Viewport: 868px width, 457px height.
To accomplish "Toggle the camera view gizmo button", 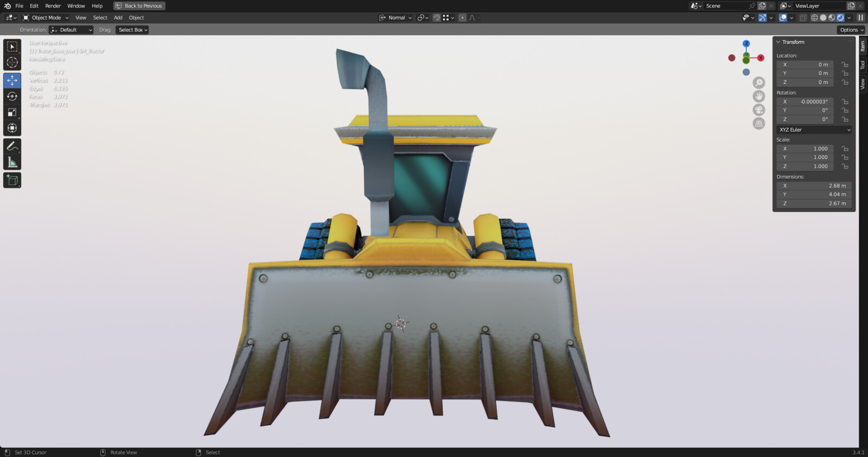I will (x=759, y=110).
